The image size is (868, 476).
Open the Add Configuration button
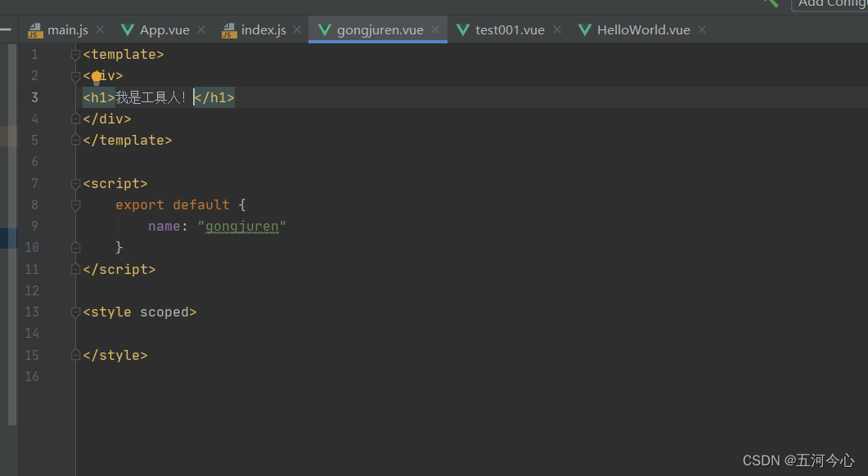click(x=830, y=3)
